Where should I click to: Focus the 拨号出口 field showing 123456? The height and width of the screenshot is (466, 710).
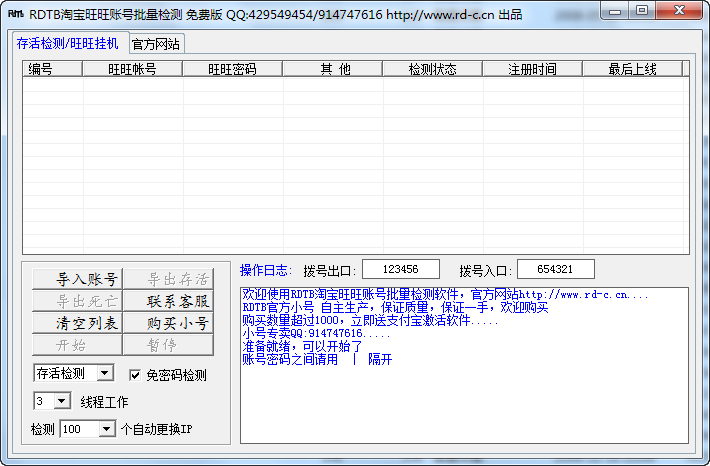click(x=401, y=269)
